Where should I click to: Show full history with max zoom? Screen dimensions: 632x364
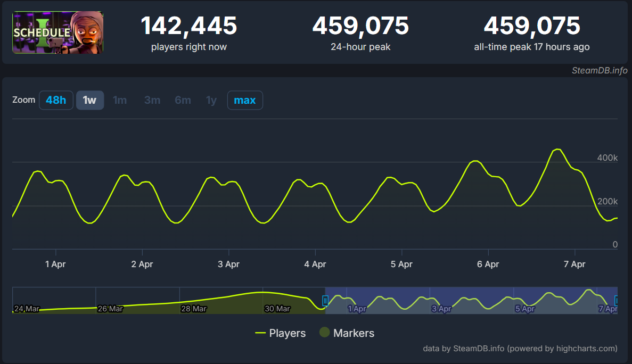point(244,100)
